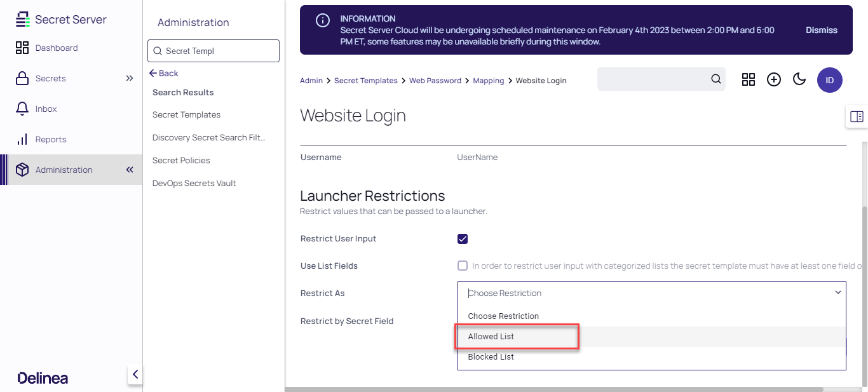The height and width of the screenshot is (392, 868).
Task: Expand the Secrets submenu arrows
Action: click(x=130, y=79)
